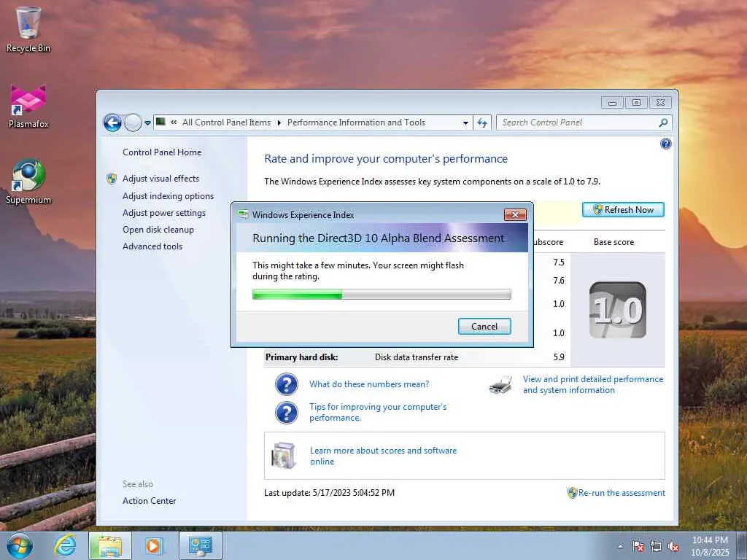Click the shield icon beside Adjust visual effects

(x=112, y=179)
